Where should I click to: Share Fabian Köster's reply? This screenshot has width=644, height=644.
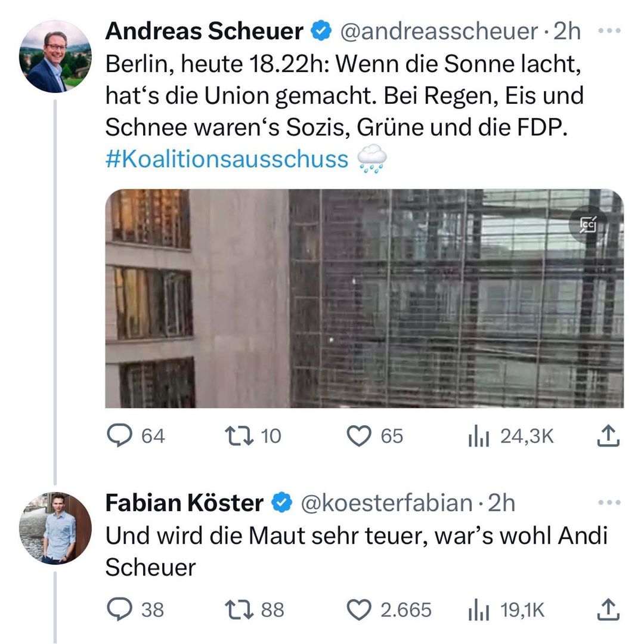click(x=608, y=609)
